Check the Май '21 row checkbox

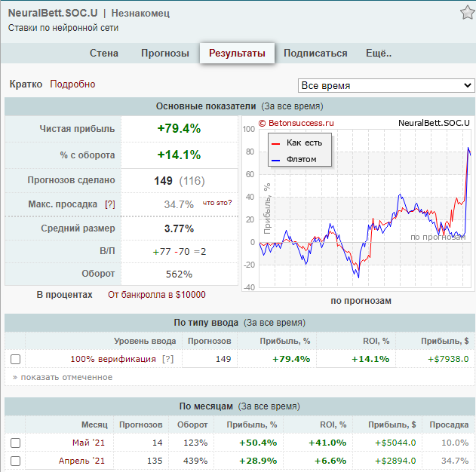(x=16, y=443)
